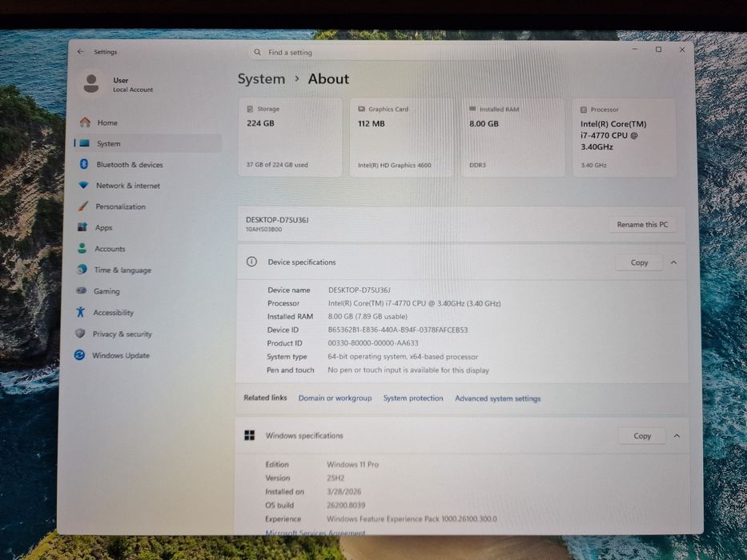Copy the Windows specifications
Viewport: 747px width, 560px height.
pos(641,436)
